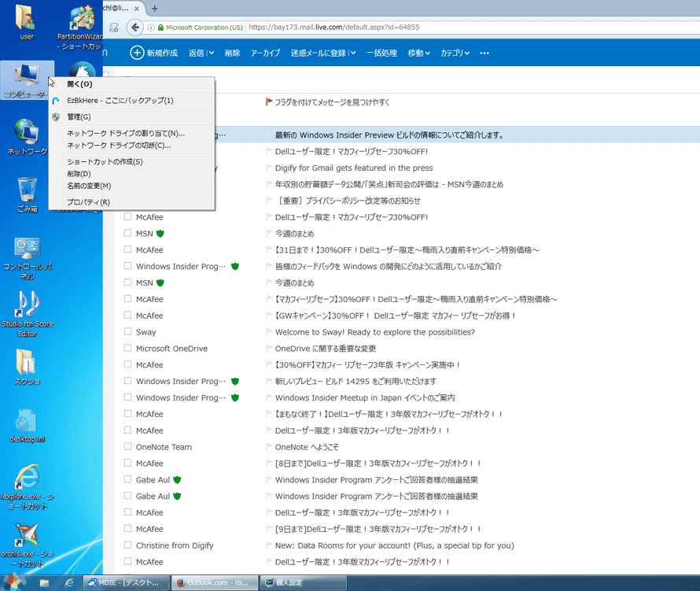Select the orchis.exe shortcut icon
Screen dimensions: 700x591
tap(28, 545)
